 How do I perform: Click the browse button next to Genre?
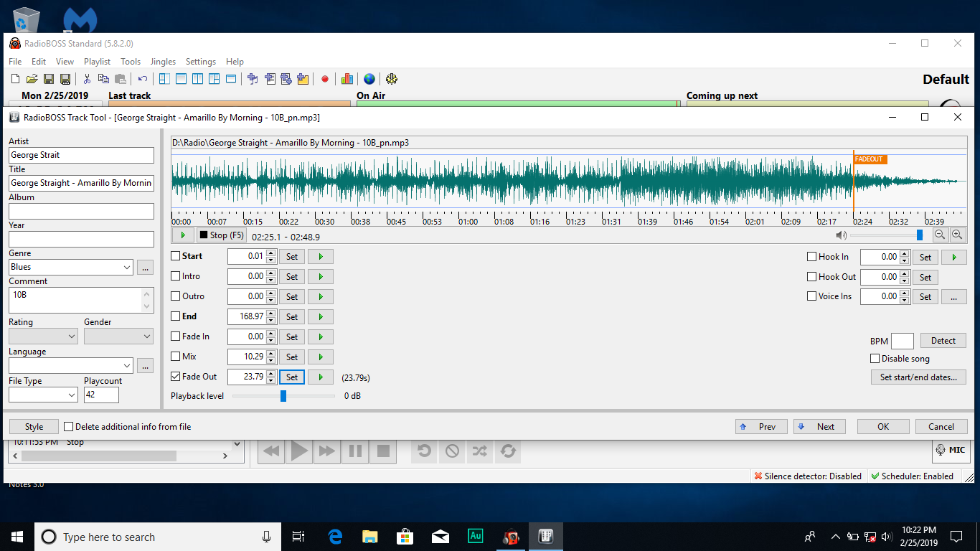pyautogui.click(x=145, y=267)
